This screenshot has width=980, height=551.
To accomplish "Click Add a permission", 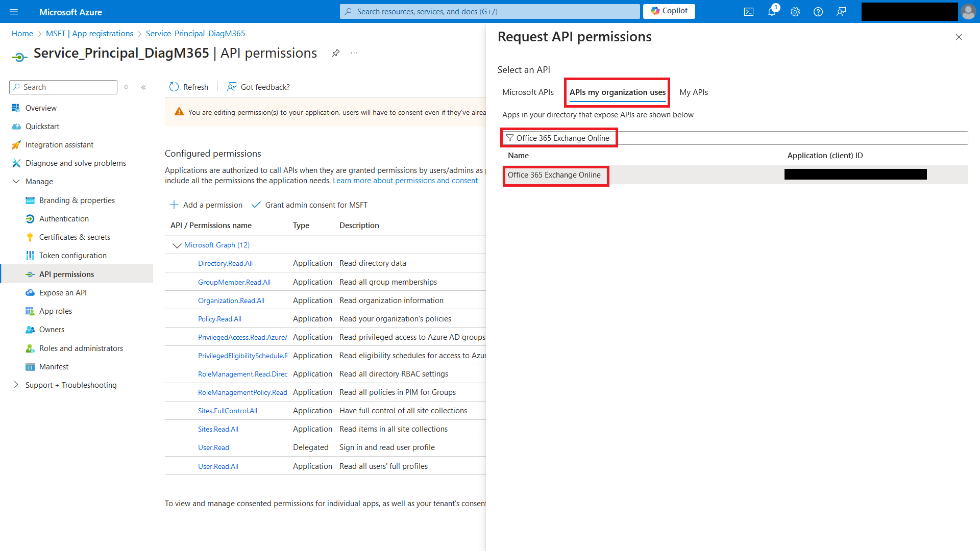I will coord(206,205).
